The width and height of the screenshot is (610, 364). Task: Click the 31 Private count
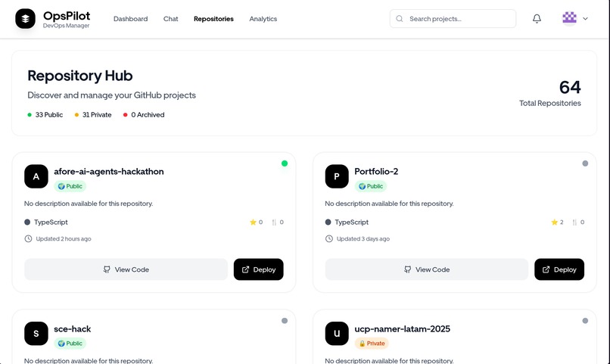tap(97, 115)
